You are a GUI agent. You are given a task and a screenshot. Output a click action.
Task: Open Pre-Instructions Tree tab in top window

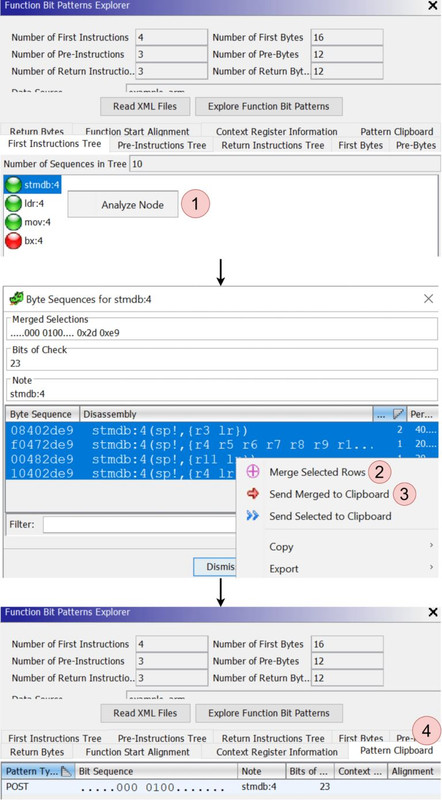162,145
